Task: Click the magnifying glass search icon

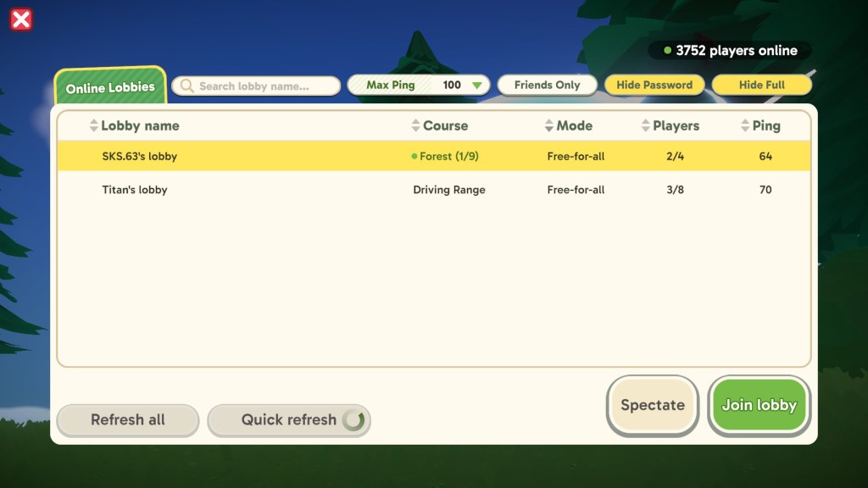Action: (x=186, y=85)
